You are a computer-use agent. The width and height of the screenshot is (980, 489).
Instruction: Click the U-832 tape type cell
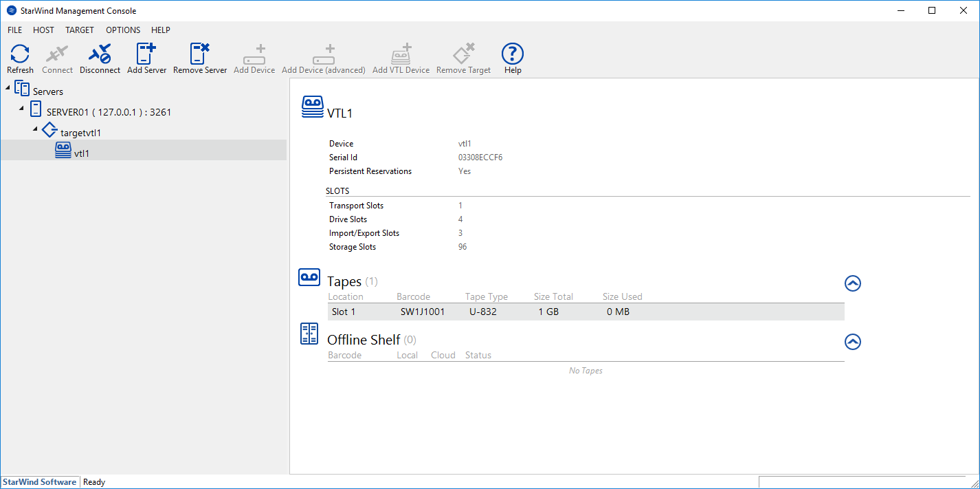(483, 312)
